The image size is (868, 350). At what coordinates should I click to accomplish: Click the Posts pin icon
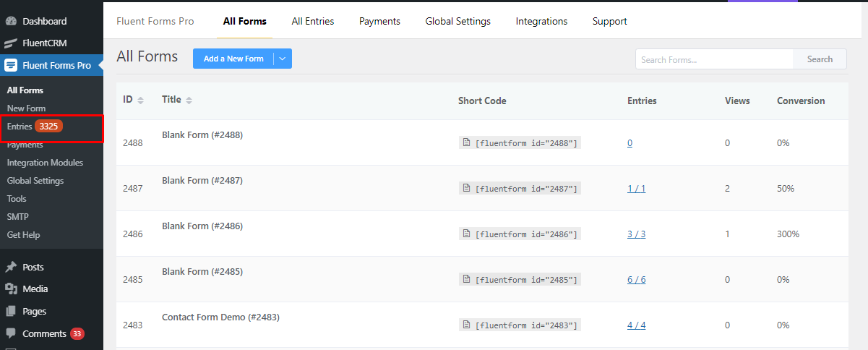11,267
